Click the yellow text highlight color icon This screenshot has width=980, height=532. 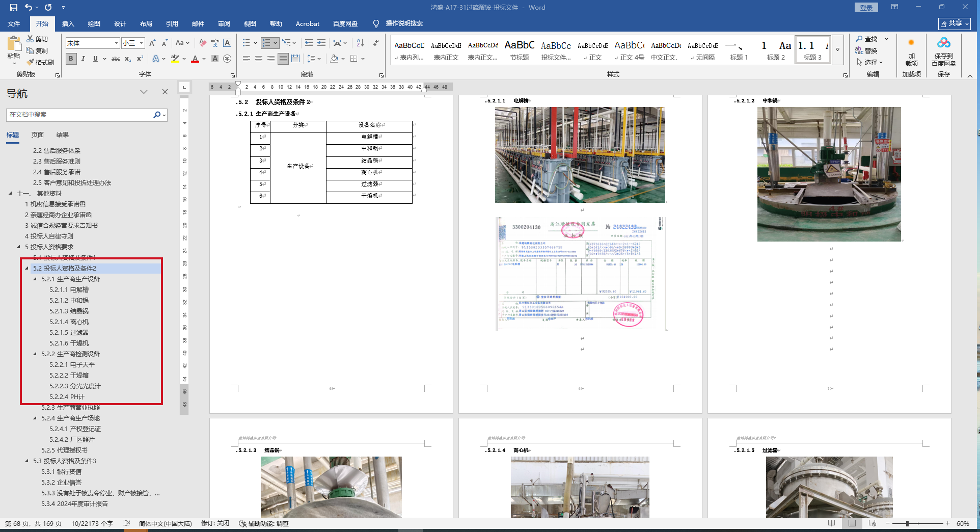pyautogui.click(x=175, y=59)
